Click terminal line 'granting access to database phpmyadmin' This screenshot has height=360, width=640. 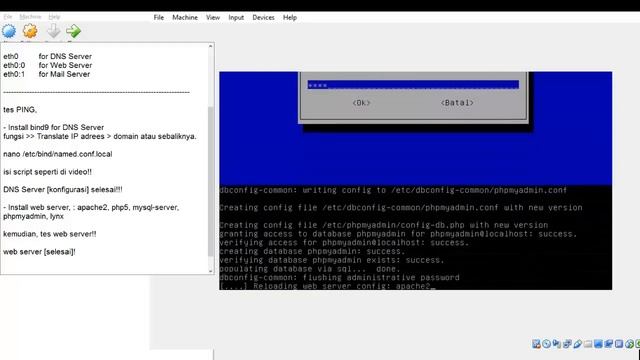point(398,234)
